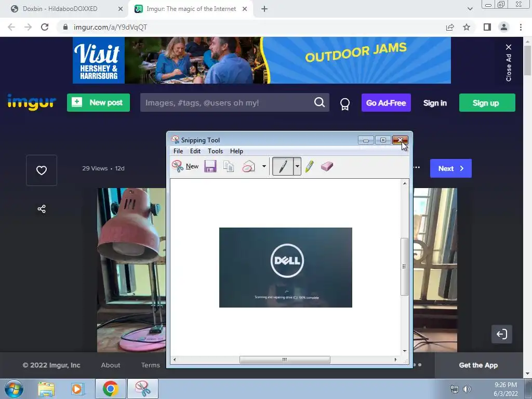Viewport: 532px width, 399px height.
Task: Click the address bar URL imgur.com/a/Y9dVqQT
Action: point(110,27)
